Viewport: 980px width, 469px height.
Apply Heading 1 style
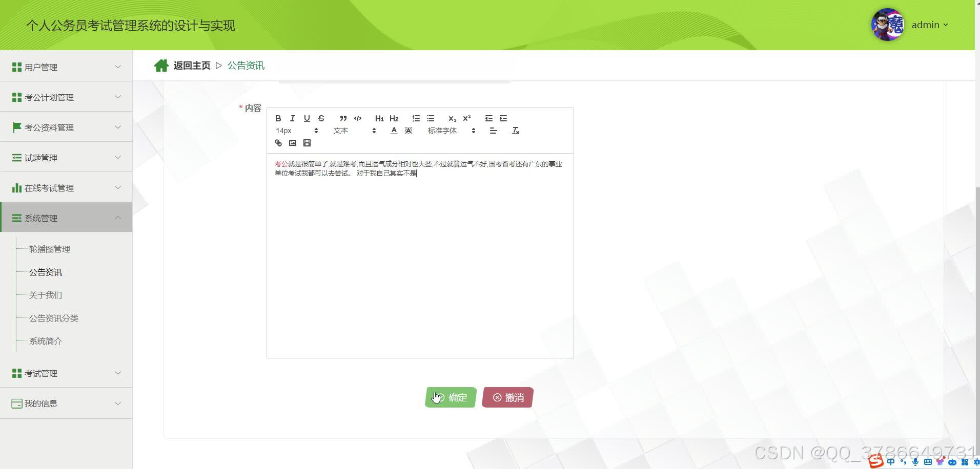[x=379, y=118]
